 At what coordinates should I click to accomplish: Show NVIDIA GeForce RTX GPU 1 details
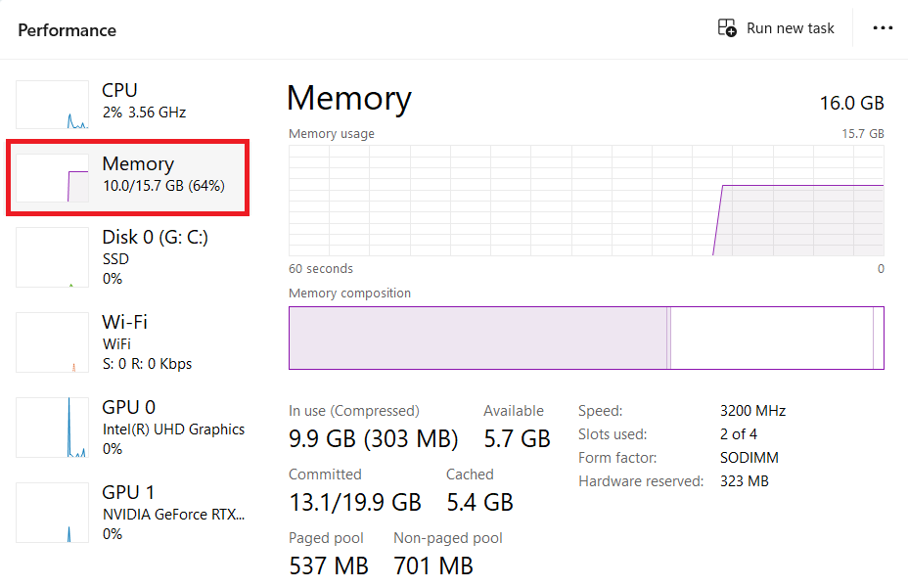(173, 514)
